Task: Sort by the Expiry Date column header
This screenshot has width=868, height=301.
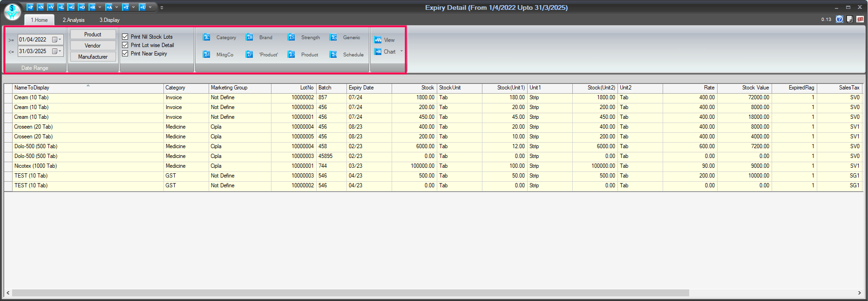Action: click(x=361, y=88)
